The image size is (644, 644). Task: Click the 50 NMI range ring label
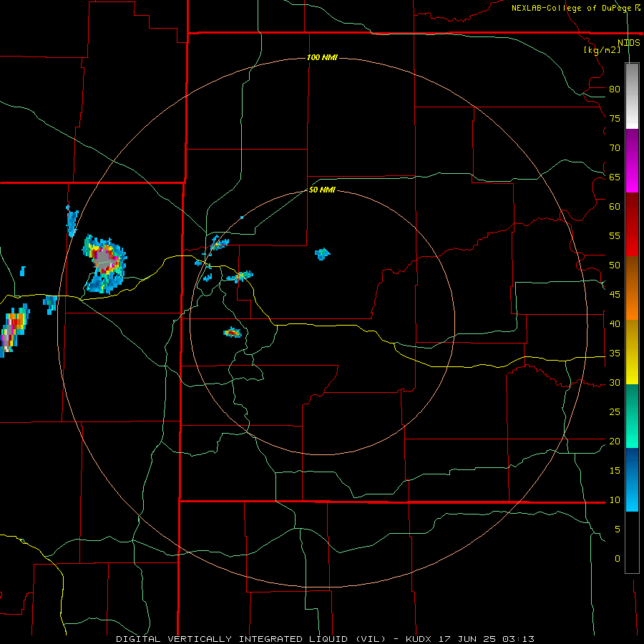pos(322,190)
